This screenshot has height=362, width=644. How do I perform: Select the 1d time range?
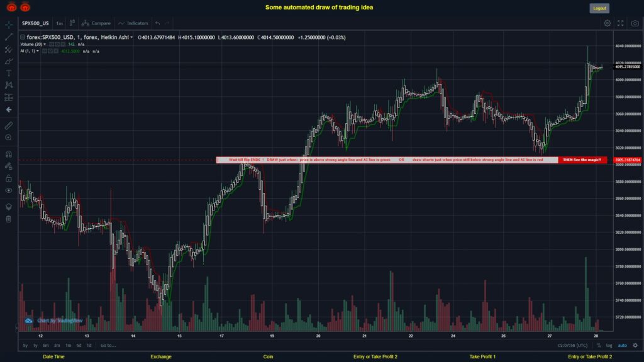click(x=89, y=346)
